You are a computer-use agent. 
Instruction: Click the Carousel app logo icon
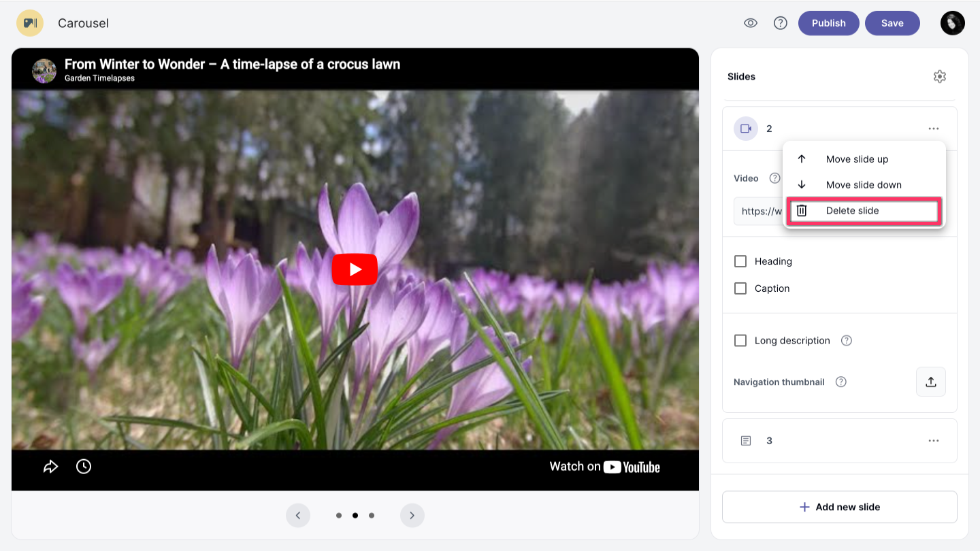pyautogui.click(x=30, y=23)
